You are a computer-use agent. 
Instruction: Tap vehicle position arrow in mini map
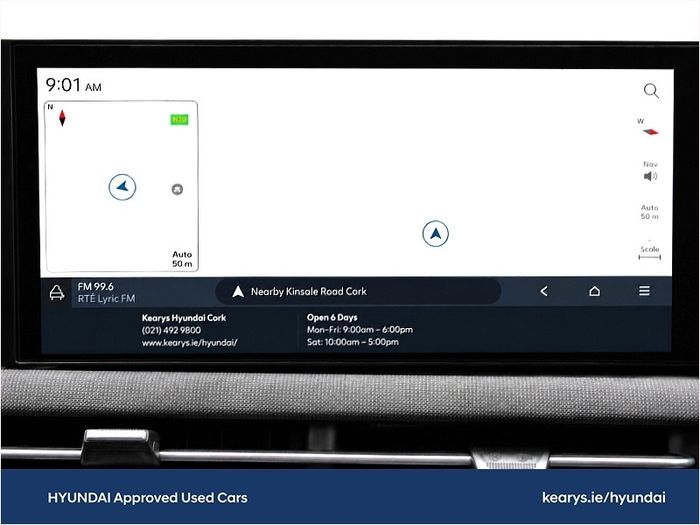(122, 187)
